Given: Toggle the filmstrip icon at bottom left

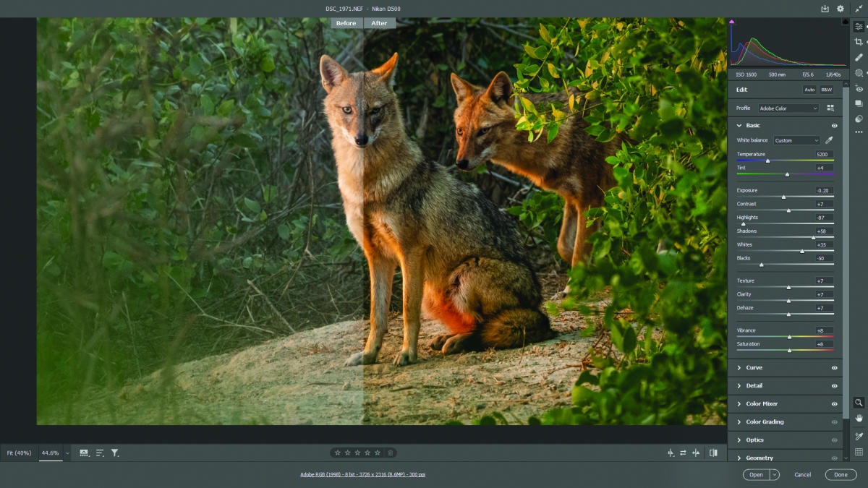Looking at the screenshot, I should 84,453.
